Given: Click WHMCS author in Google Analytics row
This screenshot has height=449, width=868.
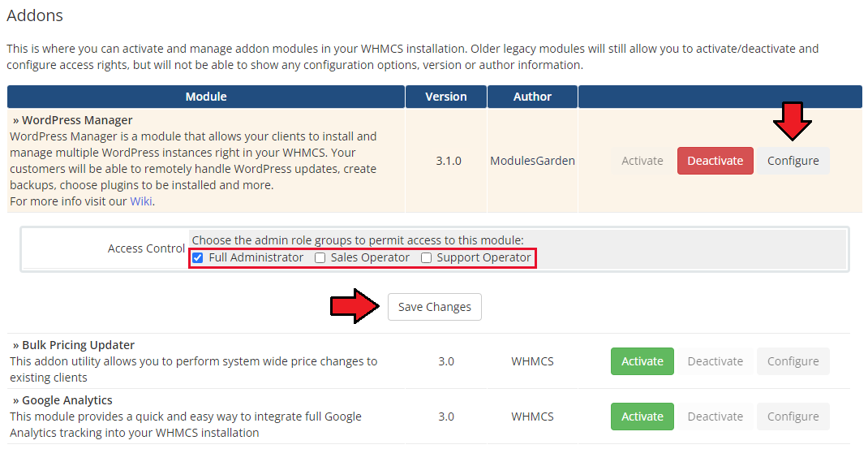Looking at the screenshot, I should pos(532,417).
